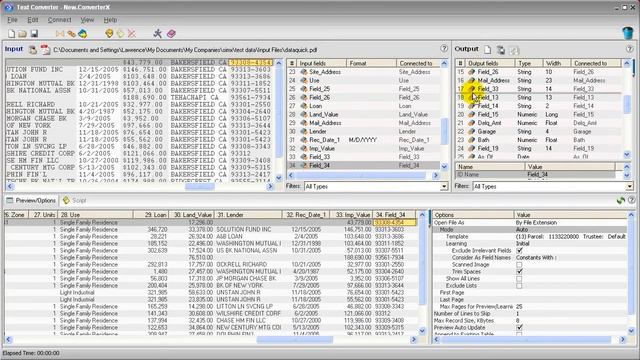The height and width of the screenshot is (360, 640).
Task: Click the preview grid horizontal scrollbar thumb
Action: (294, 340)
